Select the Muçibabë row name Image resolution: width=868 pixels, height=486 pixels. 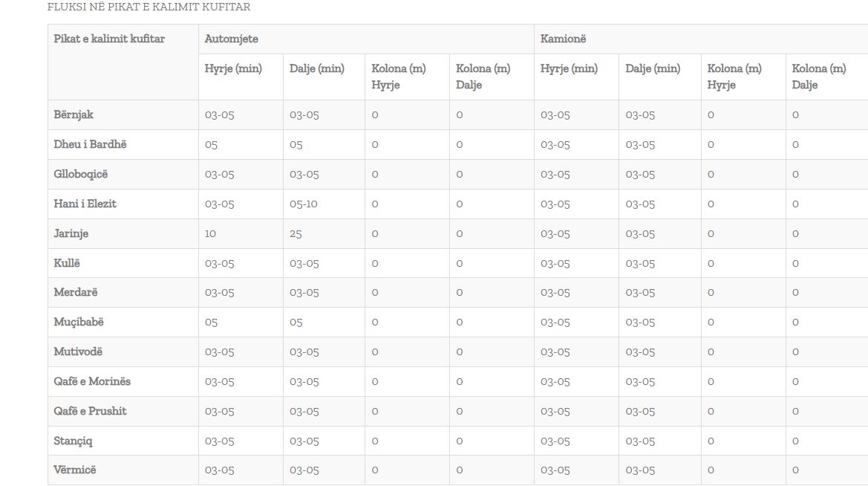79,322
